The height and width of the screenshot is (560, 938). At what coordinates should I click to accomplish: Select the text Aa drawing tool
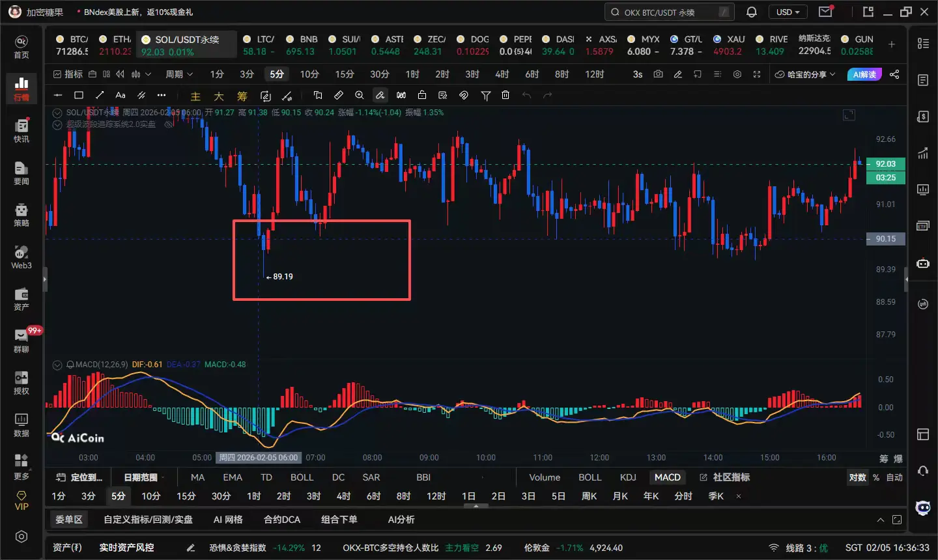[121, 95]
